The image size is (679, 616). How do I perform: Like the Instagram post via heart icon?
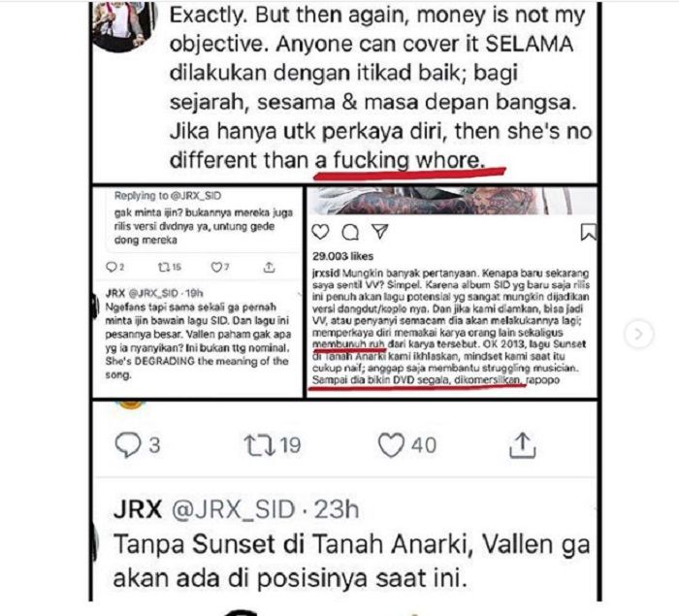click(x=320, y=232)
